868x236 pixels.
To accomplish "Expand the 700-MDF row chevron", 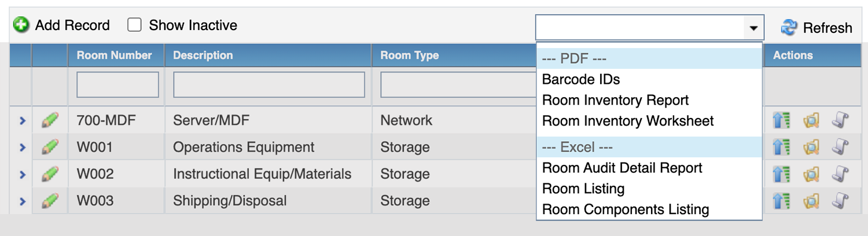I will [x=22, y=120].
